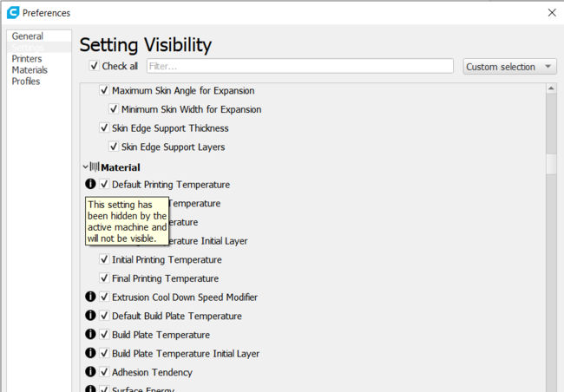564x392 pixels.
Task: Click info icon beside Build Plate Temperature
Action: [x=90, y=334]
